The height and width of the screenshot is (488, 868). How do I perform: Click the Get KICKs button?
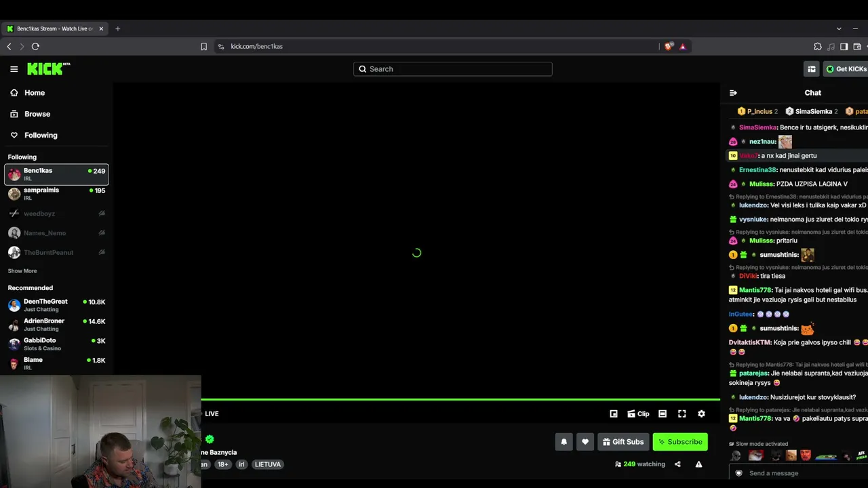point(846,69)
